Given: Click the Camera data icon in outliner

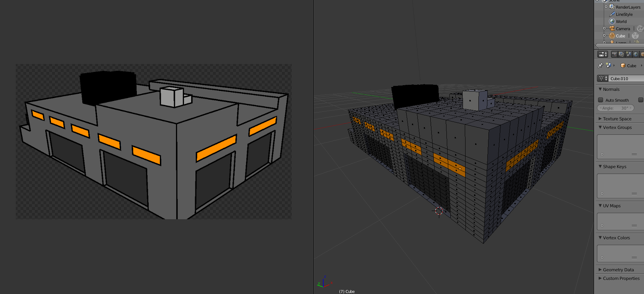Looking at the screenshot, I should coord(640,28).
